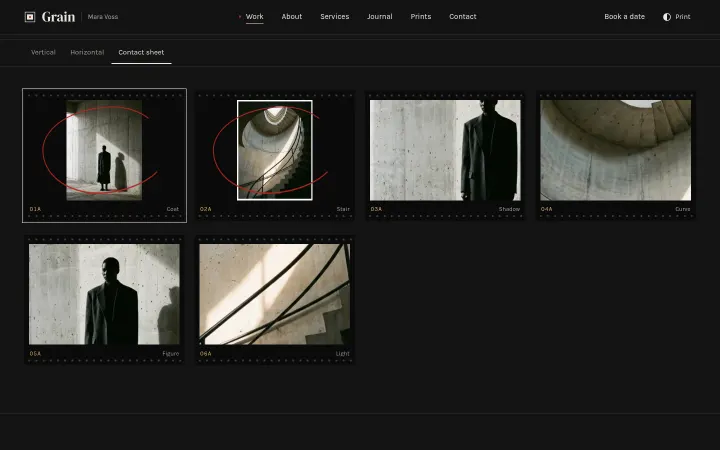Switch to the Vertical view tab
The width and height of the screenshot is (720, 450).
(x=43, y=52)
